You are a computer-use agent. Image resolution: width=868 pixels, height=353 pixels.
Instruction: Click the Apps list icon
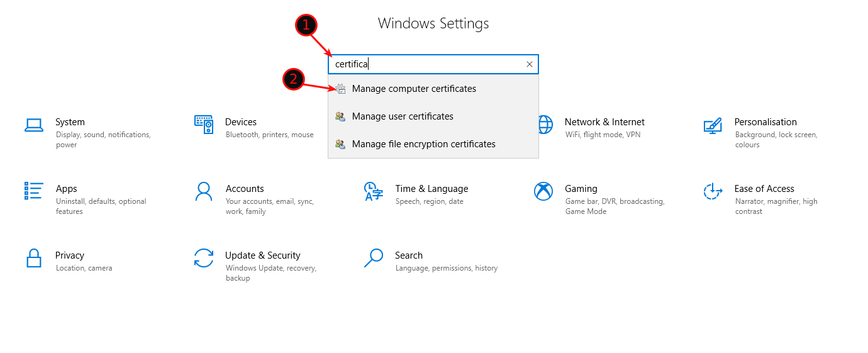[34, 191]
